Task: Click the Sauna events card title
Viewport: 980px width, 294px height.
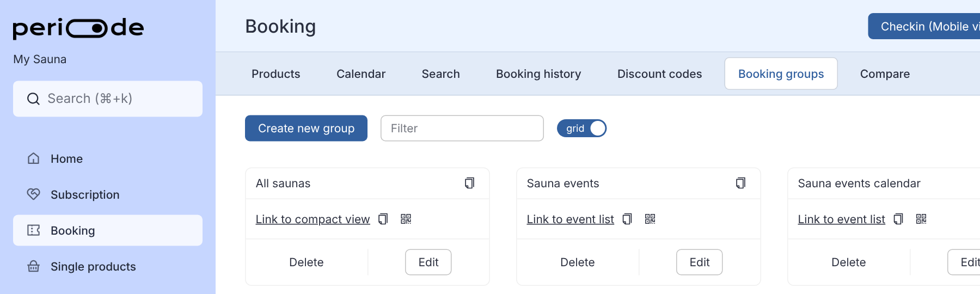Action: click(563, 183)
